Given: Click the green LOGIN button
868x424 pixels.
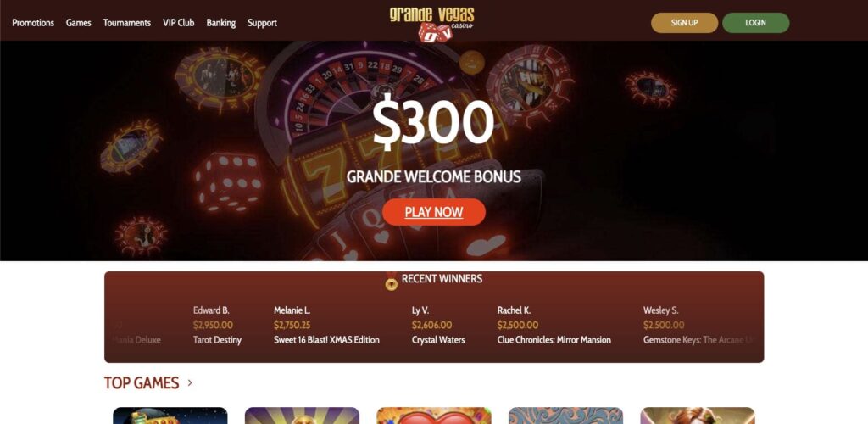Looking at the screenshot, I should pyautogui.click(x=755, y=23).
